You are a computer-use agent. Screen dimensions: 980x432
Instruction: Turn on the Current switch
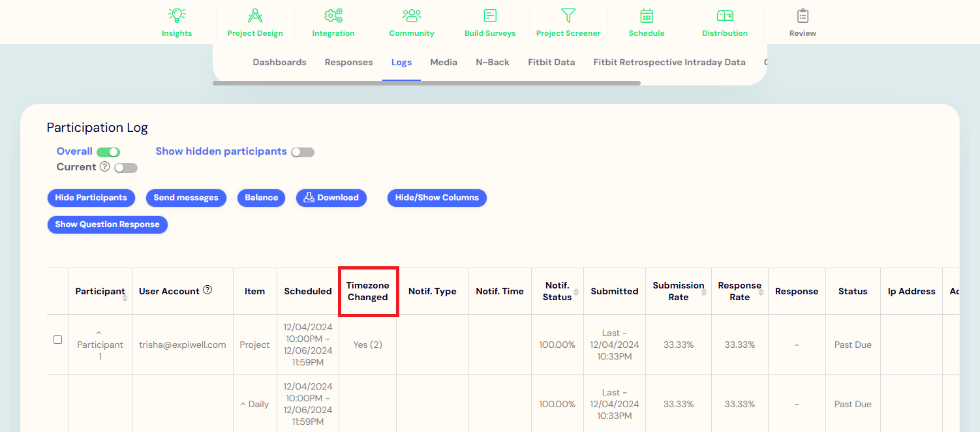click(126, 168)
